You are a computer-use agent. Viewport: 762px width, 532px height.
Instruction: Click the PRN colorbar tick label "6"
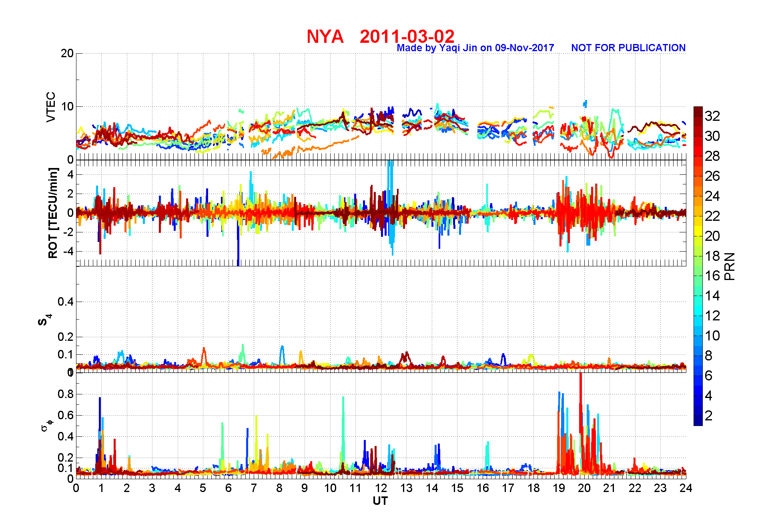coord(709,376)
